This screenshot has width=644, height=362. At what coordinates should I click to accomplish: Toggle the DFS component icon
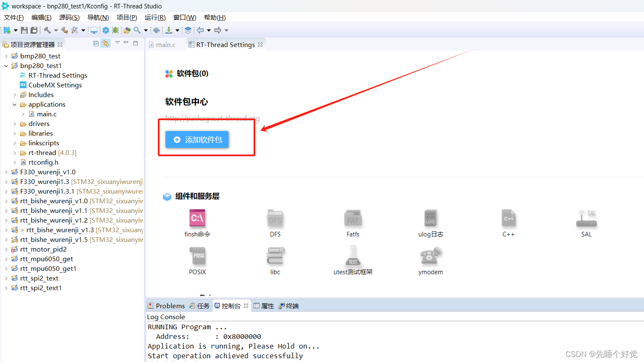coord(275,219)
